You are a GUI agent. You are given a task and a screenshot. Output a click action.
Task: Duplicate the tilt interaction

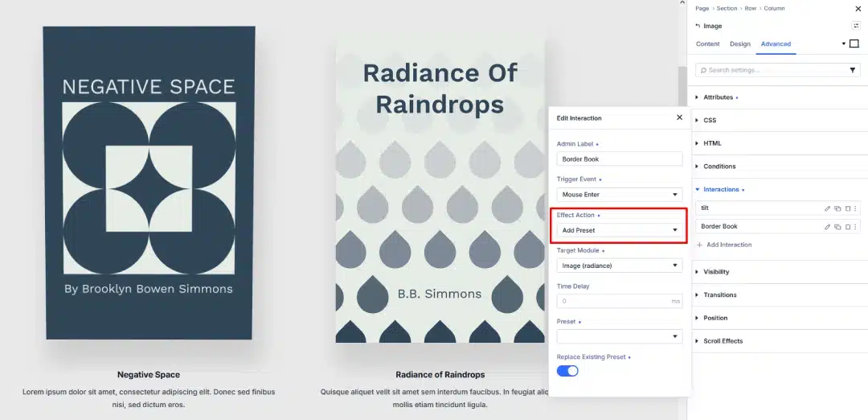click(837, 208)
